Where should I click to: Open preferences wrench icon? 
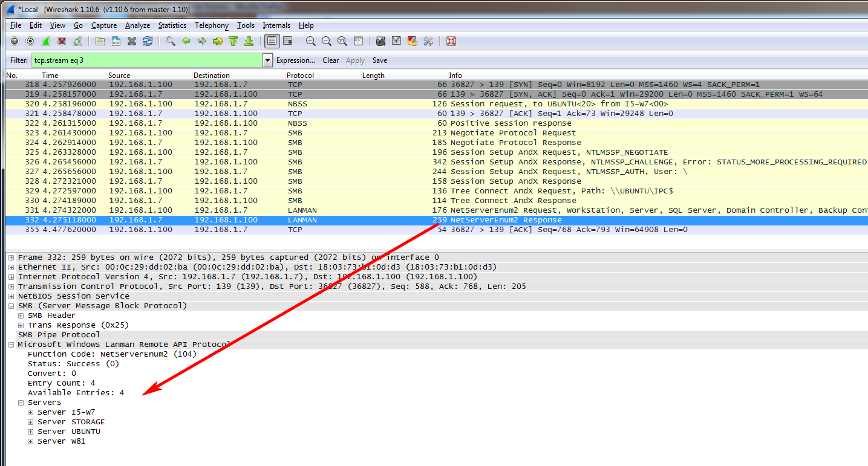click(x=428, y=41)
